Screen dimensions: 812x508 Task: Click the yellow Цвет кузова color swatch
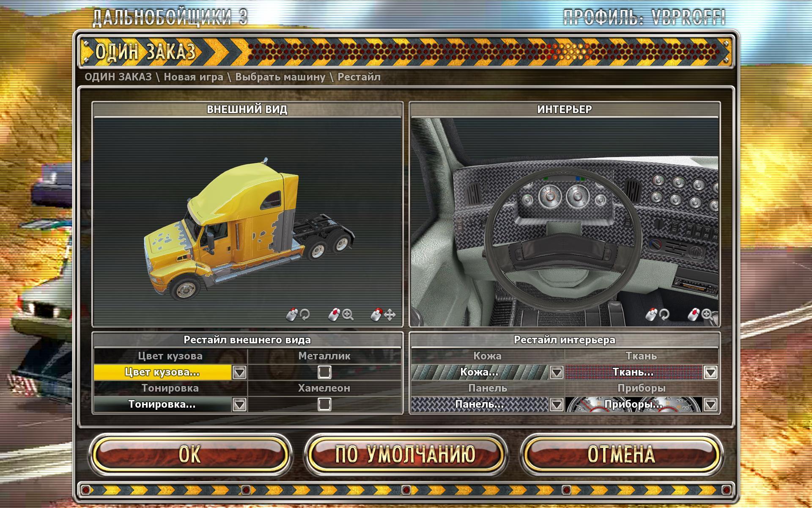162,373
